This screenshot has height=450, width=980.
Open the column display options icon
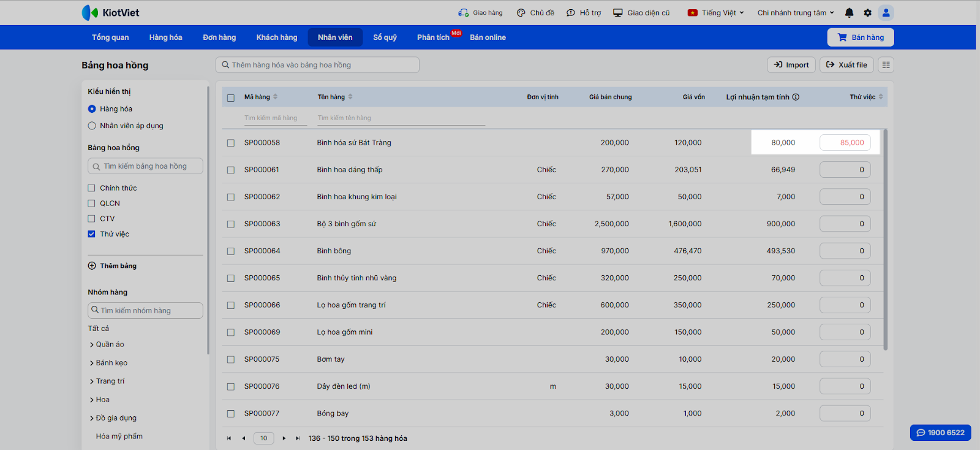pos(886,65)
